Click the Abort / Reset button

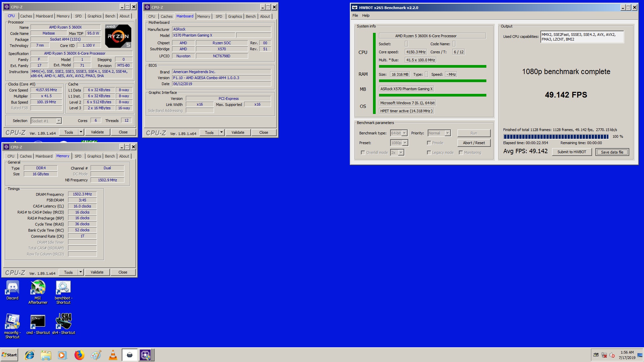click(x=474, y=143)
